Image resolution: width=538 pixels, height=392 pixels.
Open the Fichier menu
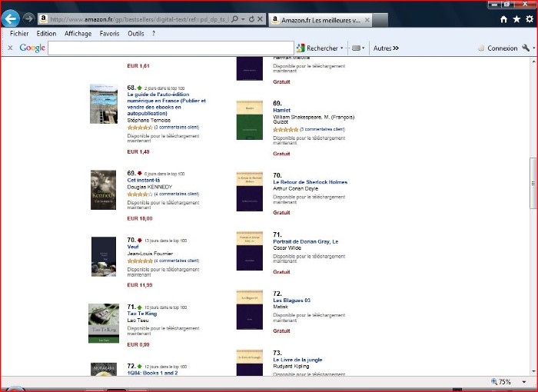(x=19, y=33)
